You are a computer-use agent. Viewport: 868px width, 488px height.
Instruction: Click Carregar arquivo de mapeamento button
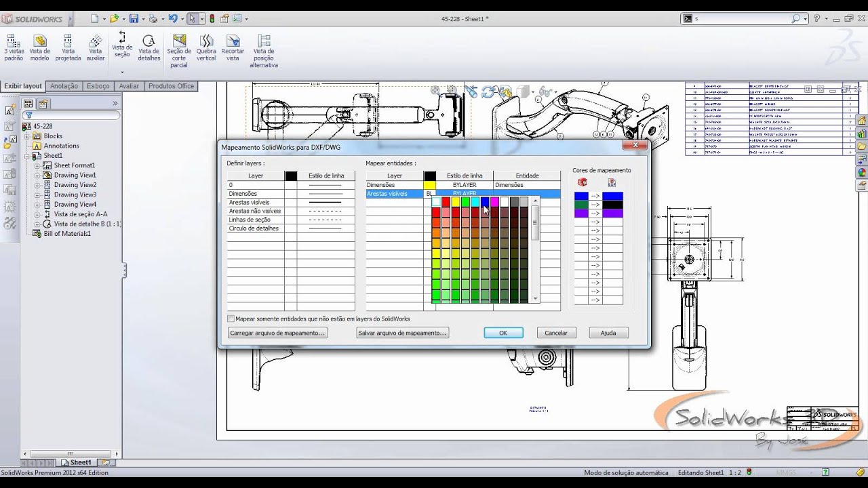pyautogui.click(x=277, y=333)
